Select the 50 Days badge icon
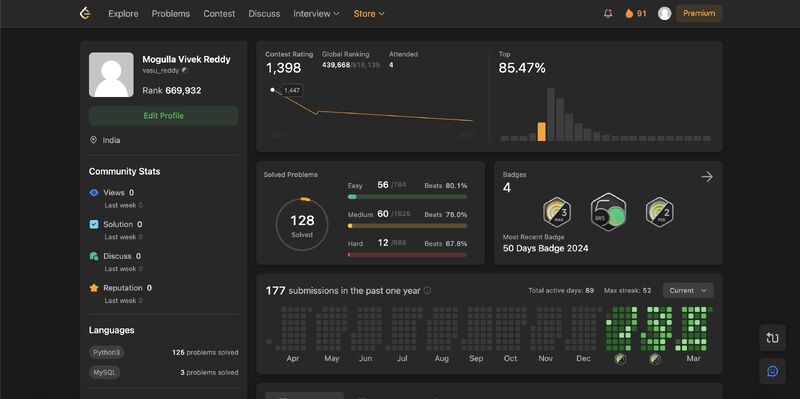 608,212
